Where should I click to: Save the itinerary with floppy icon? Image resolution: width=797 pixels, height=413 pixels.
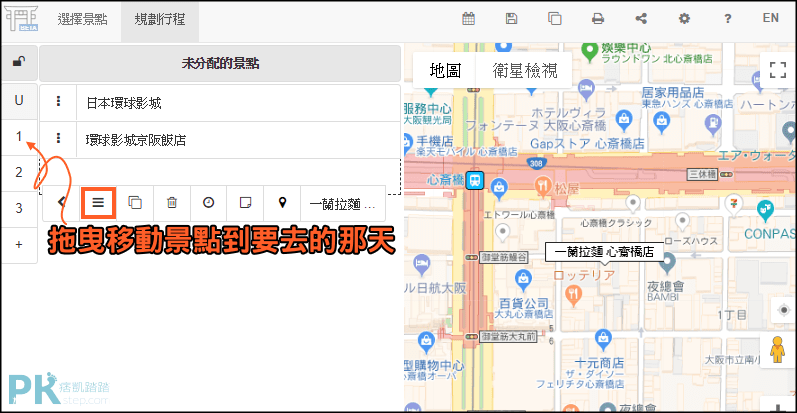click(x=511, y=19)
